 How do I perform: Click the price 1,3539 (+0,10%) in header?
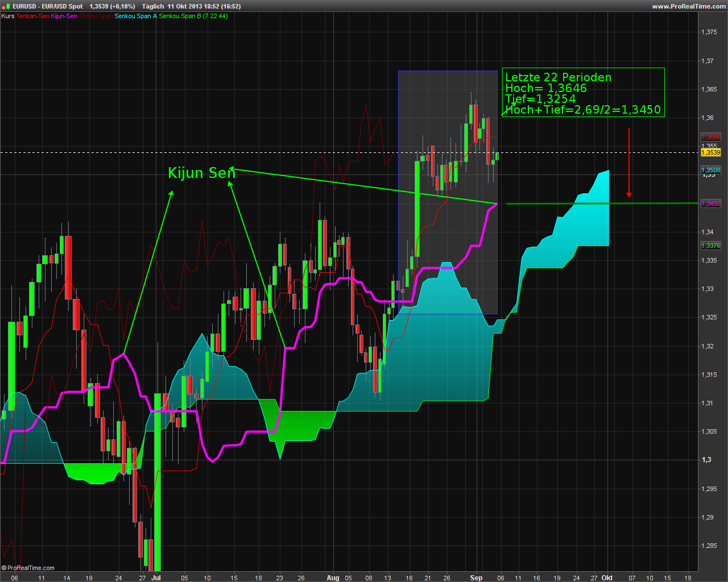click(x=112, y=6)
